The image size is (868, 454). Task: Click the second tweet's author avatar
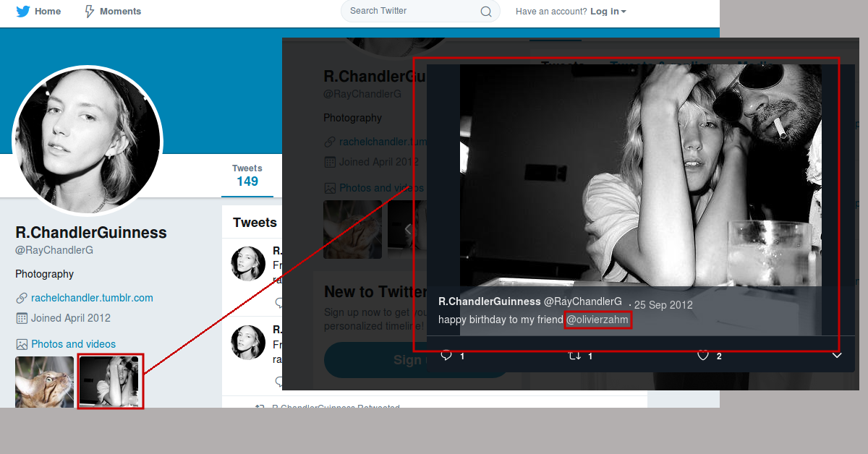[x=248, y=343]
